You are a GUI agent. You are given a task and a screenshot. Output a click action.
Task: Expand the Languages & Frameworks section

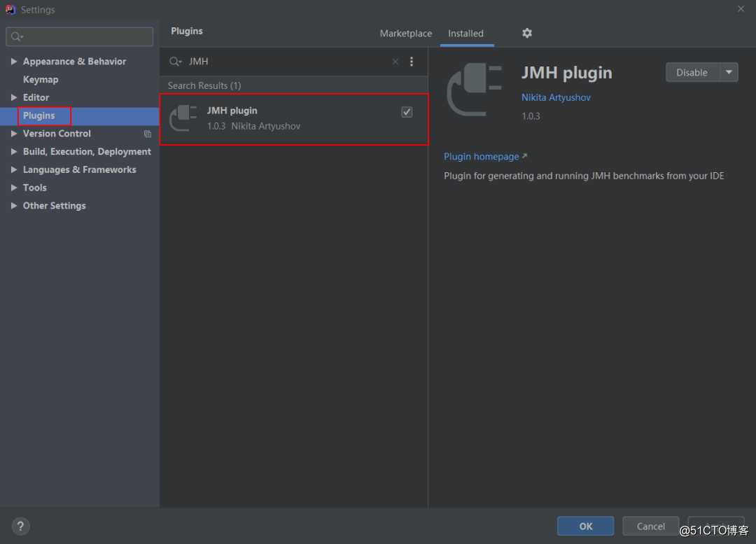14,169
